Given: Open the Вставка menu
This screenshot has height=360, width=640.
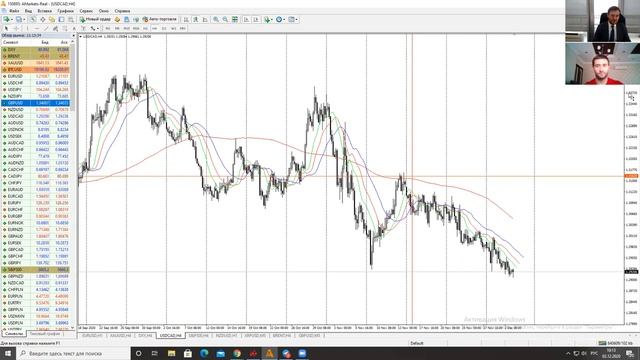Looking at the screenshot, I should 44,11.
